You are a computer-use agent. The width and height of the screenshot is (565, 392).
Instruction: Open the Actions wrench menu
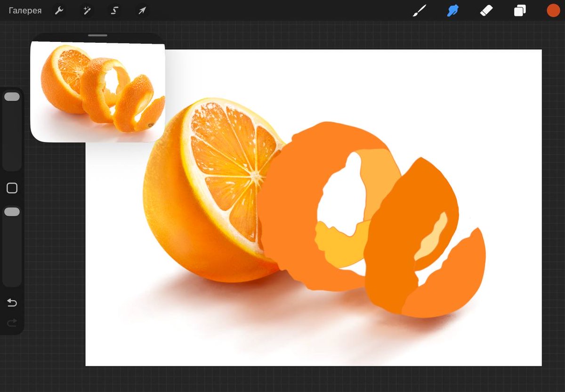59,10
